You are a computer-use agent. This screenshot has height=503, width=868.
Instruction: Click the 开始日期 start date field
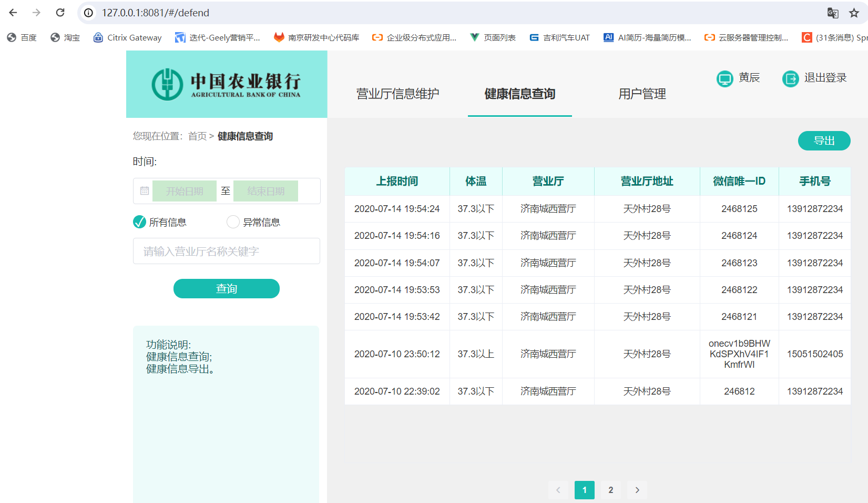pyautogui.click(x=185, y=191)
